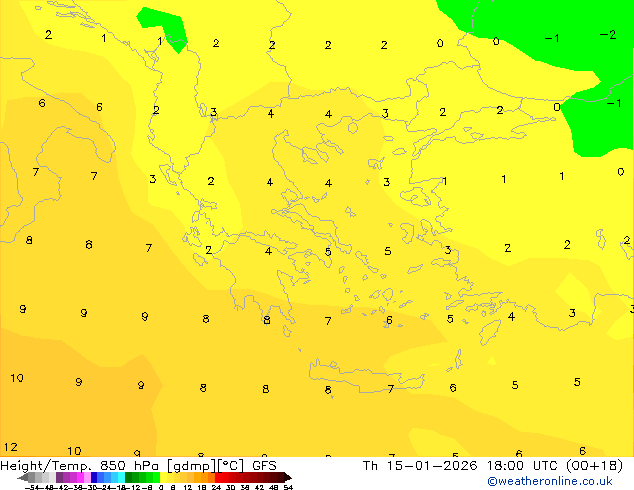Click the date 'Th 15-01-2026'
Image resolution: width=634 pixels, height=490 pixels.
[420, 466]
